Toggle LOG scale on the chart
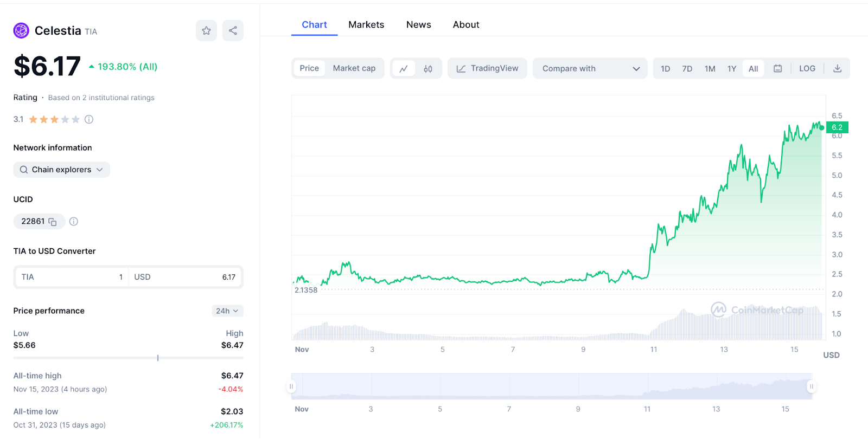Image resolution: width=868 pixels, height=439 pixels. 807,68
